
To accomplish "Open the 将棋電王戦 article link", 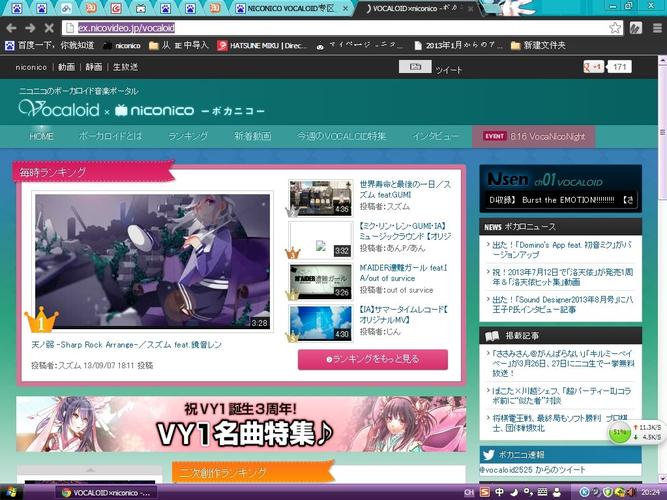I will (561, 423).
